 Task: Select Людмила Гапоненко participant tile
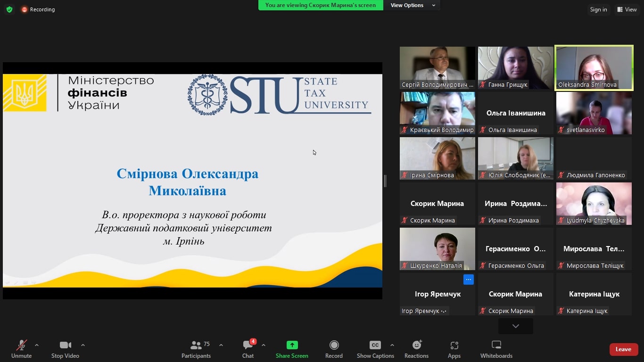[594, 158]
